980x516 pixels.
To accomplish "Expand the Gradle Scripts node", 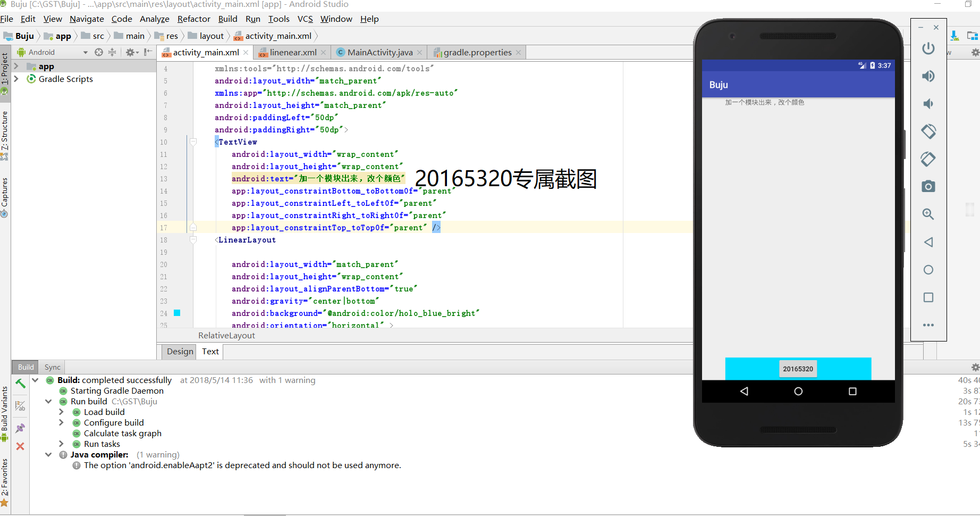I will [16, 79].
